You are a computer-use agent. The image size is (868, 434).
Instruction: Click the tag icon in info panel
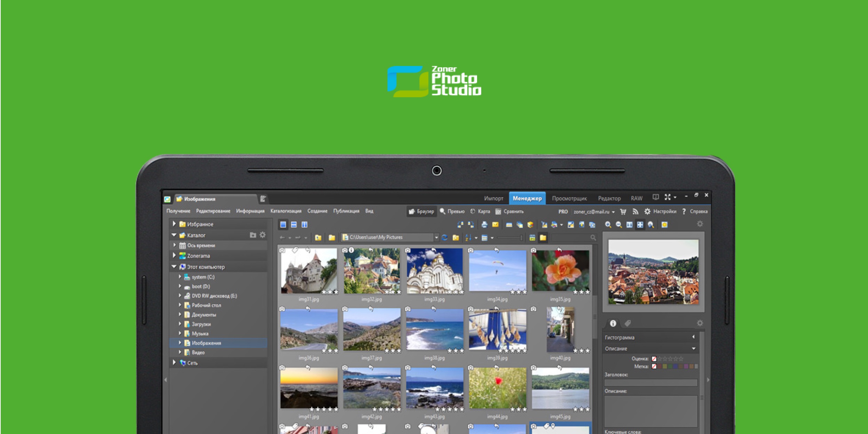coord(627,323)
